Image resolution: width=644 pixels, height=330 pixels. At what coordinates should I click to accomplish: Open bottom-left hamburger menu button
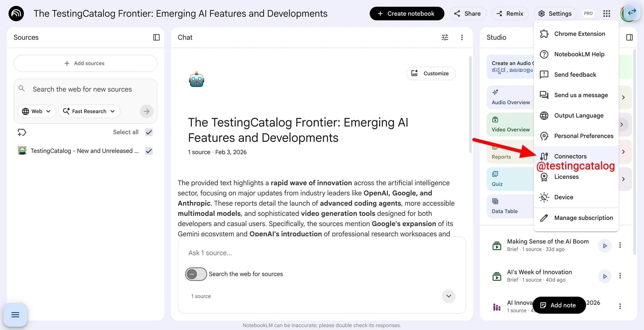(x=15, y=315)
